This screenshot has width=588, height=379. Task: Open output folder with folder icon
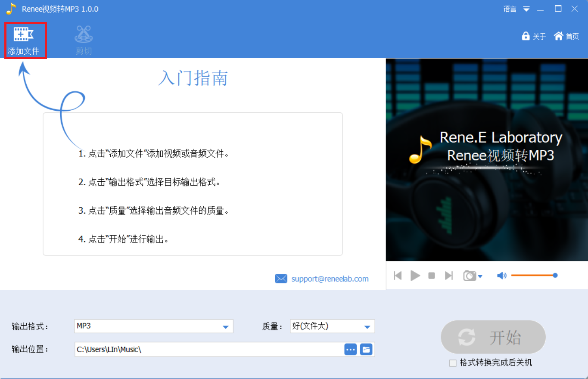tap(366, 349)
